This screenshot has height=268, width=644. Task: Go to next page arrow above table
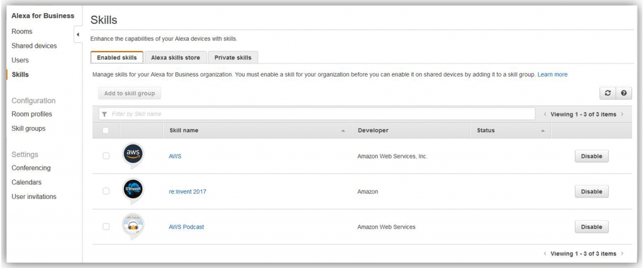point(622,114)
